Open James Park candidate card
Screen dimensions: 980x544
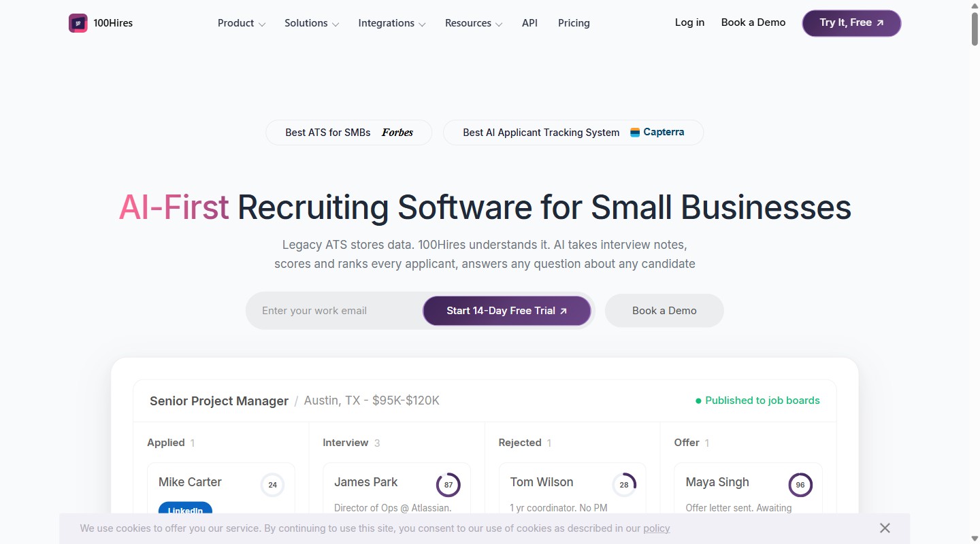[397, 490]
